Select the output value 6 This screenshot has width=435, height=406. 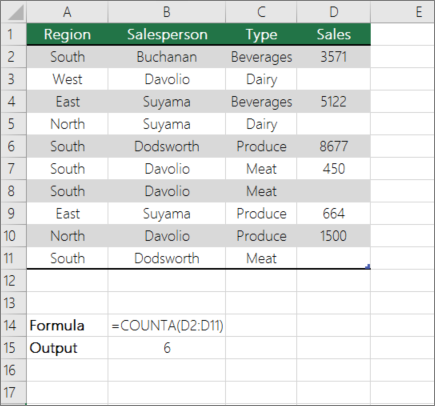(x=167, y=348)
